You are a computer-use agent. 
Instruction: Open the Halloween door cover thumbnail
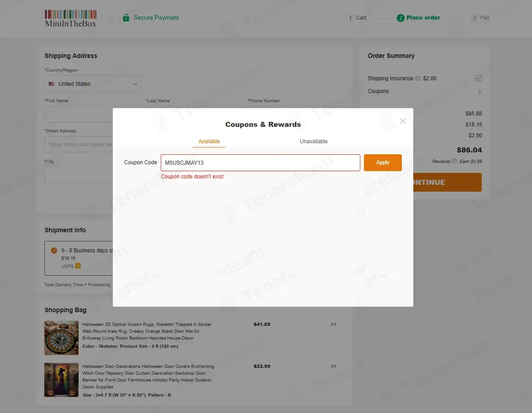pos(61,380)
